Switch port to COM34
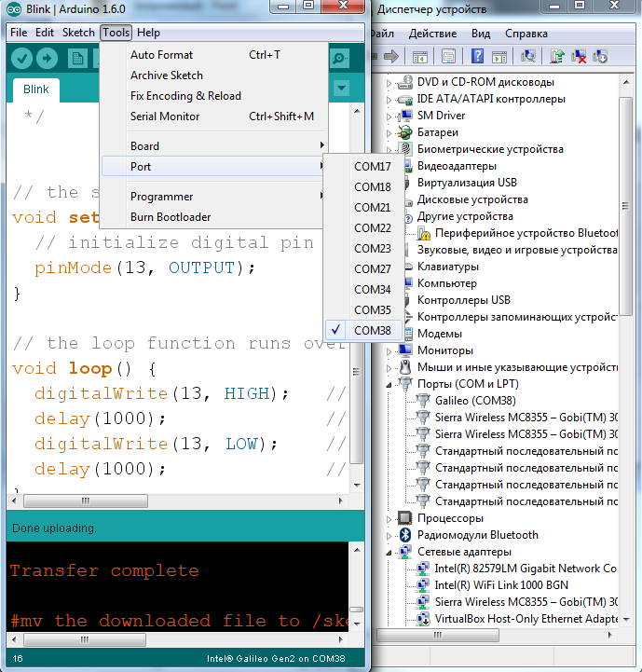This screenshot has height=672, width=642. pos(363,290)
